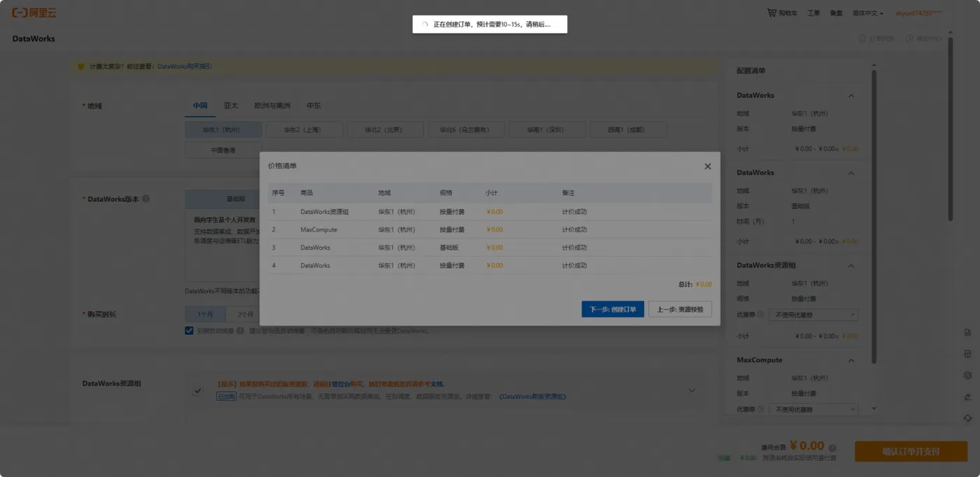The height and width of the screenshot is (477, 980).
Task: Select the 基础版 DataWorks version
Action: pos(234,199)
